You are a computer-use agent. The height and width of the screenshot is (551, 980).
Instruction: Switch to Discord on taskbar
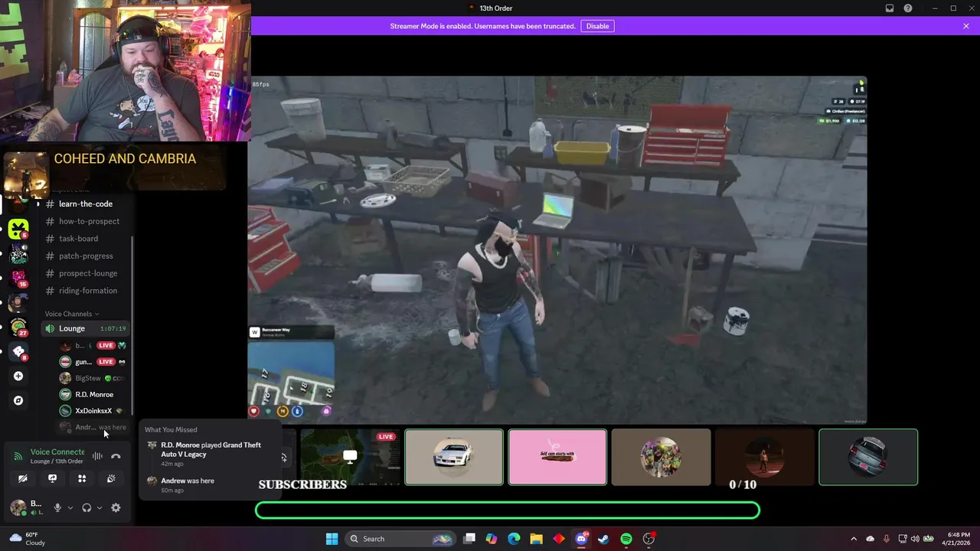581,539
